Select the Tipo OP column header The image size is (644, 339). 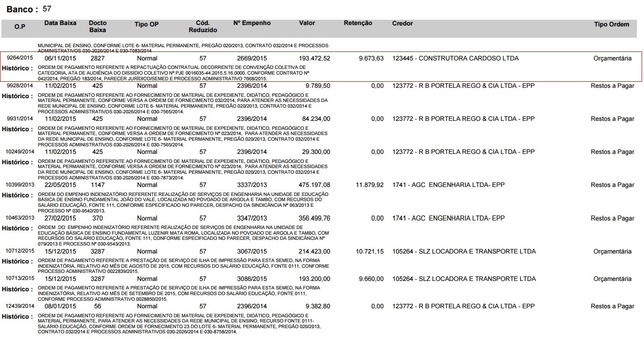[147, 25]
